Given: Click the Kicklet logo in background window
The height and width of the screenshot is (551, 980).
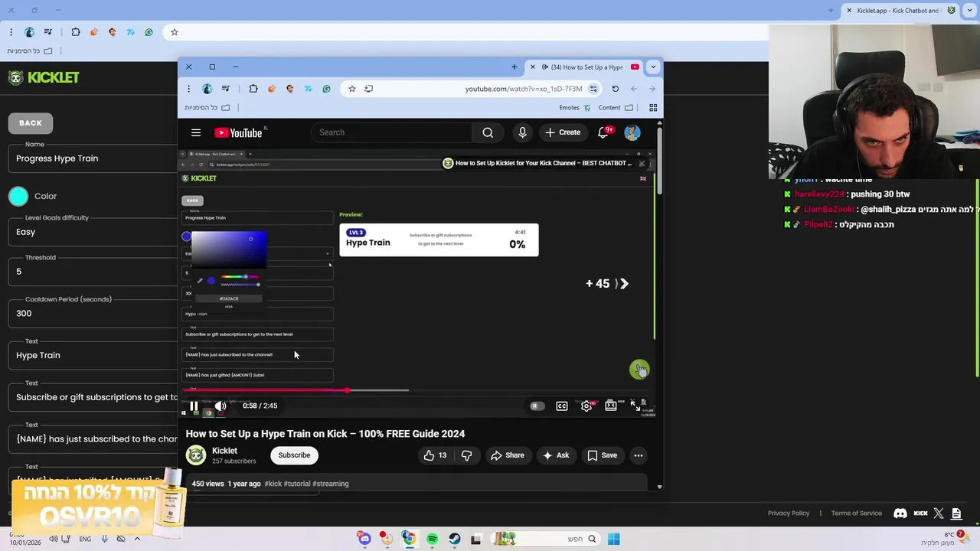Looking at the screenshot, I should coord(44,77).
